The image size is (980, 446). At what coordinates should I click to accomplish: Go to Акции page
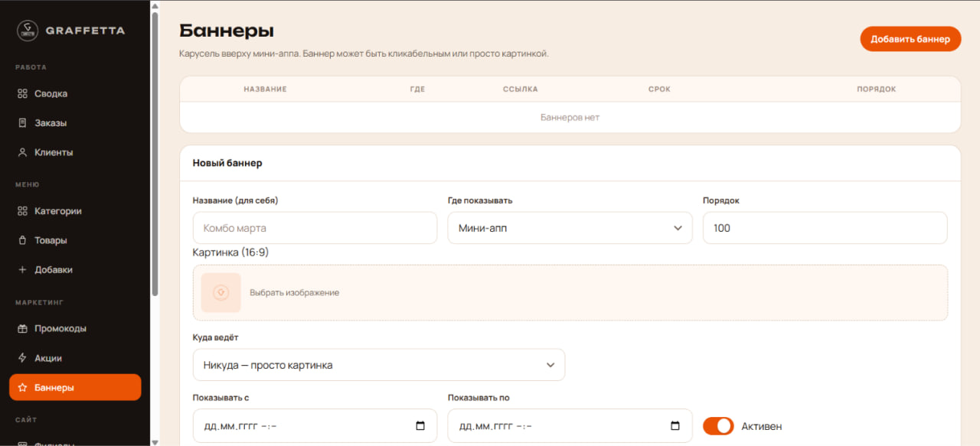coord(75,358)
